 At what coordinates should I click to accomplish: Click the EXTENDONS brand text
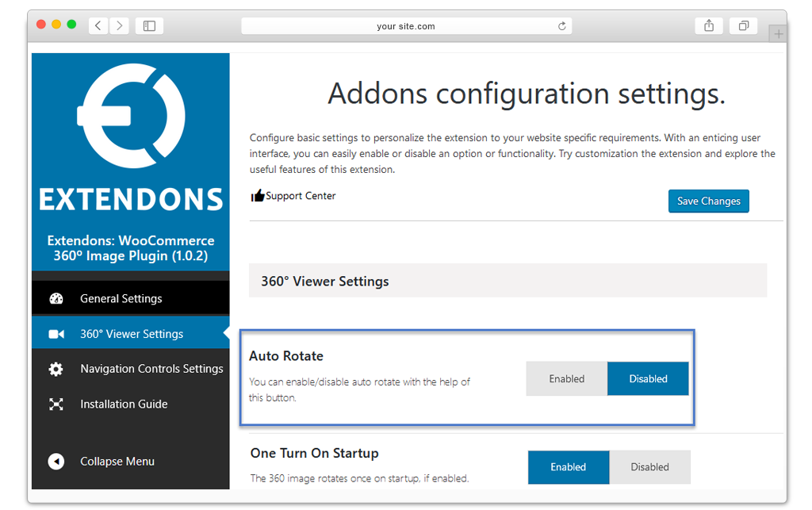coord(131,199)
